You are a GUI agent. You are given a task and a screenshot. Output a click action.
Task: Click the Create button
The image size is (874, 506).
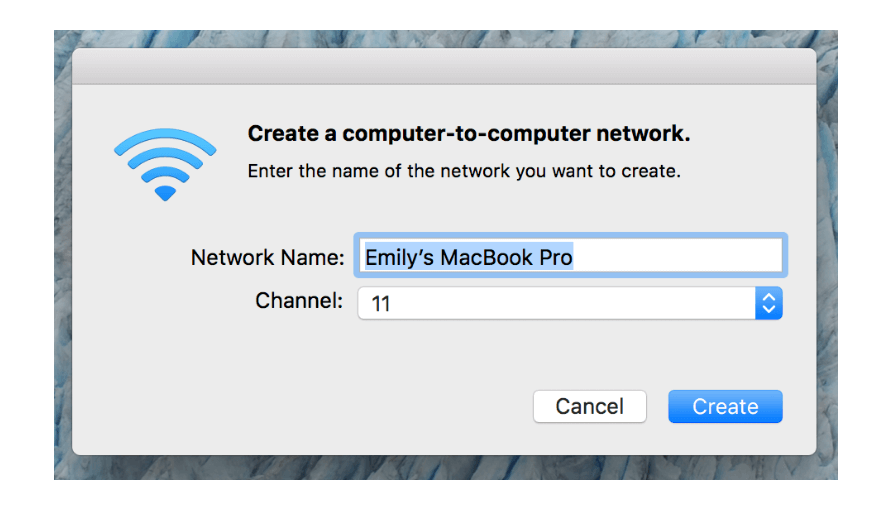pyautogui.click(x=725, y=406)
